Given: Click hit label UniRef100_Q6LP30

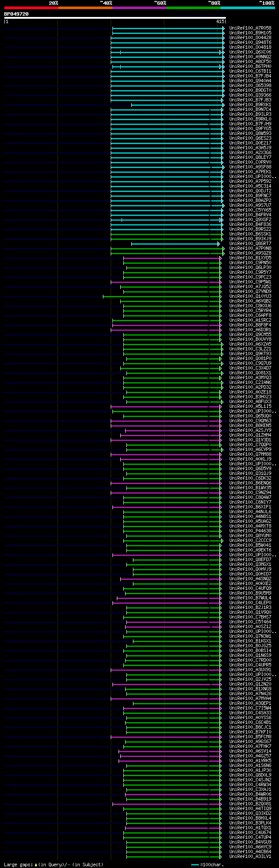Looking at the screenshot, I should (x=250, y=268).
